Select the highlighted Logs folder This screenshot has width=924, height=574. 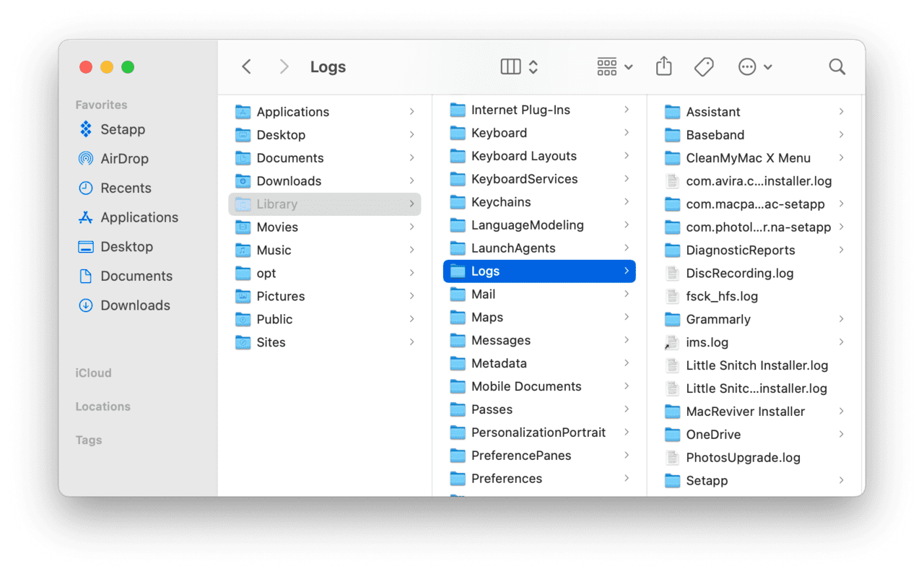(x=539, y=271)
